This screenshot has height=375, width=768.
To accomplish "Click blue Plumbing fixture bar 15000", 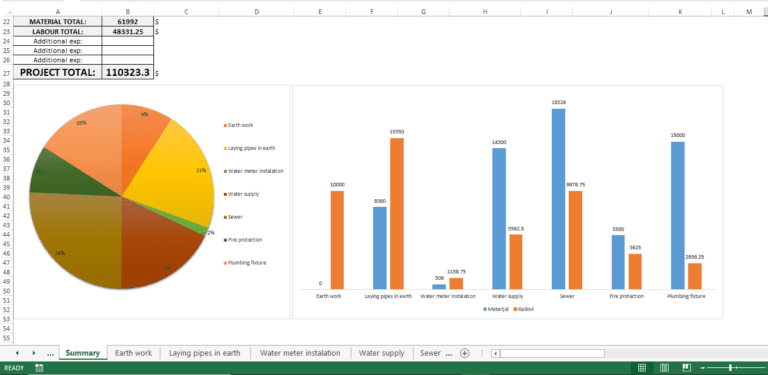I will pos(678,215).
